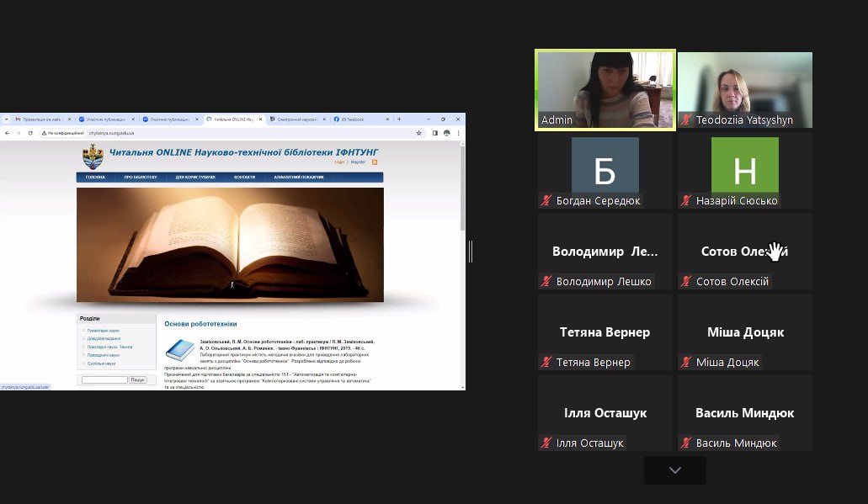Open the ДЛЯ КОРИСТУВАЧІВ navigation menu
This screenshot has width=868, height=504.
195,178
